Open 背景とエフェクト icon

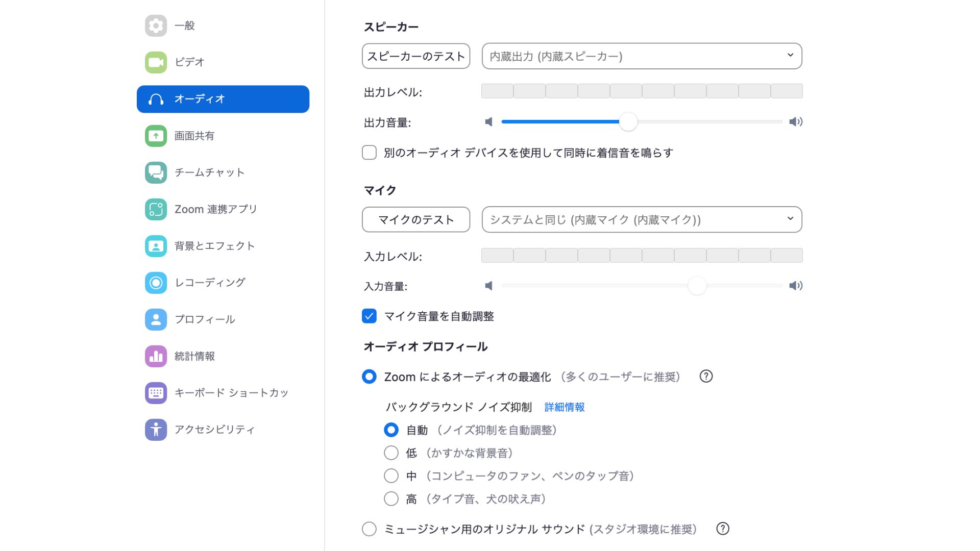pyautogui.click(x=156, y=246)
